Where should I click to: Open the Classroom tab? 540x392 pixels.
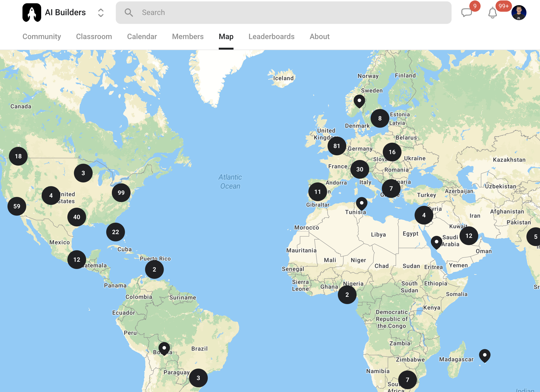94,36
